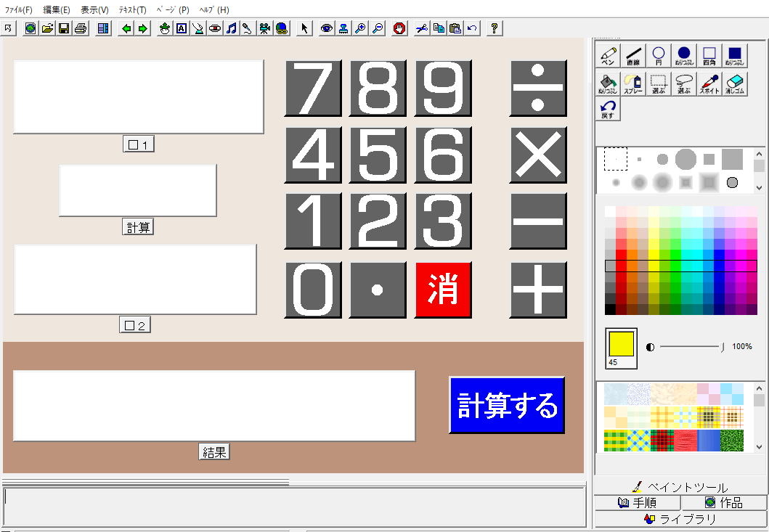Choose the 消しゴム eraser tool
This screenshot has width=769, height=532.
[x=734, y=84]
